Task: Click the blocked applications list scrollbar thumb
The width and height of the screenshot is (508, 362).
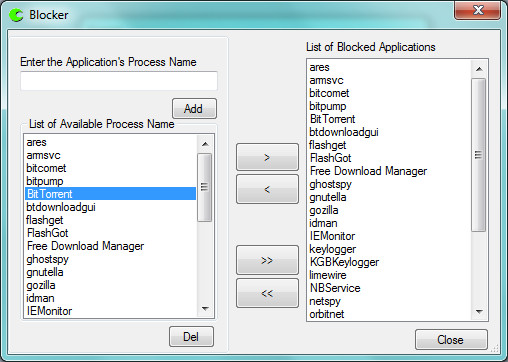Action: (x=479, y=155)
